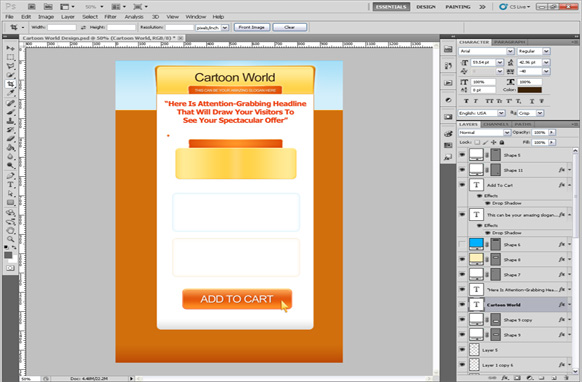Open the Analysis menu

pyautogui.click(x=134, y=17)
